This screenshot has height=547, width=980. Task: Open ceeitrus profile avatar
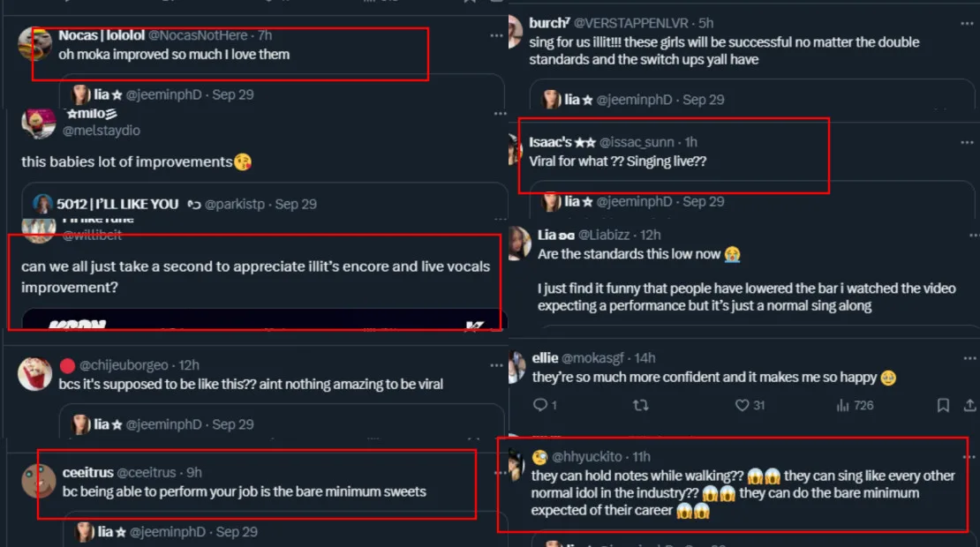pos(38,481)
